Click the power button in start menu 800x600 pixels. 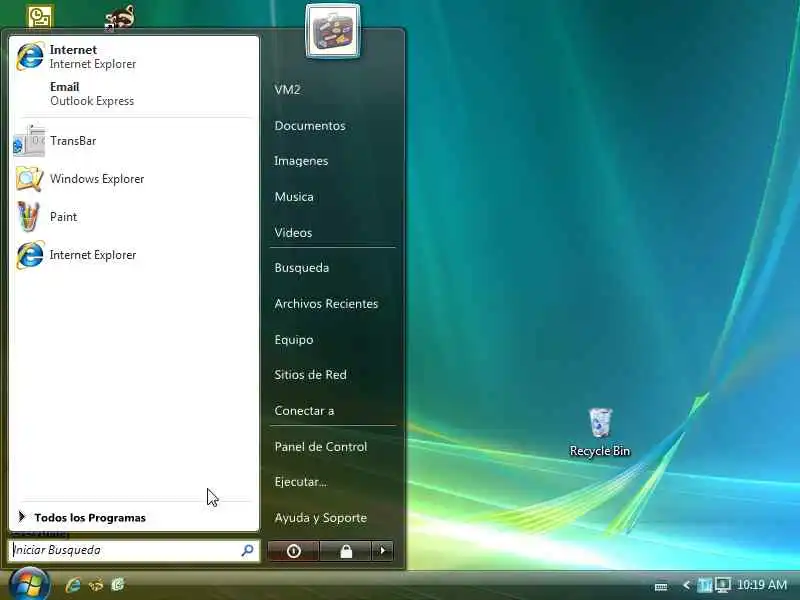click(x=294, y=551)
